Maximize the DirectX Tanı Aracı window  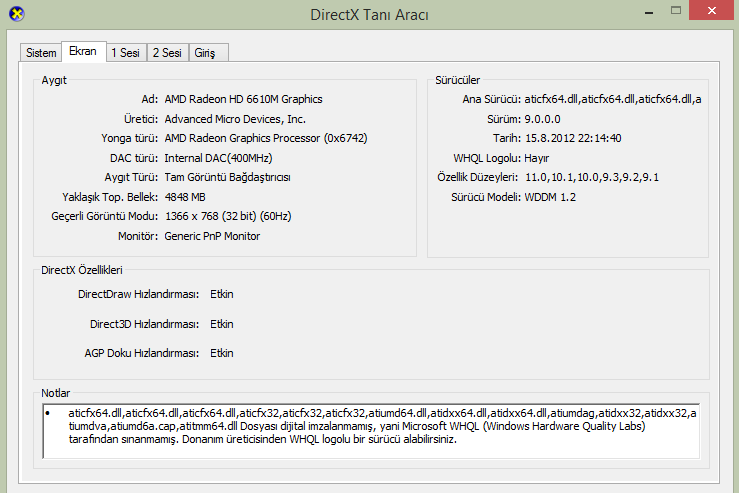(676, 10)
